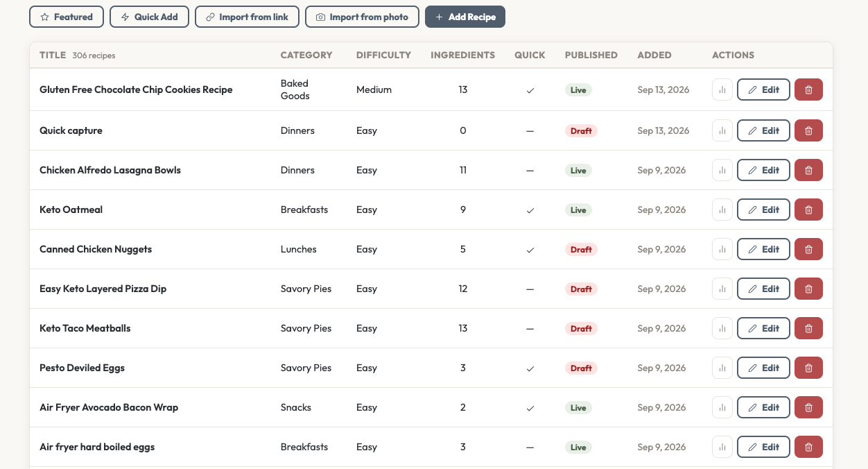Edit Easy Keto Layered Pizza Dip

tap(763, 289)
